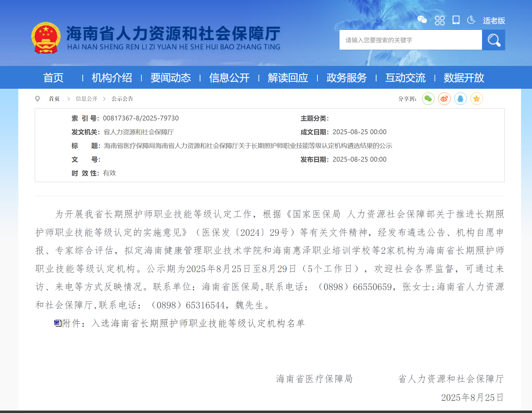This screenshot has height=413, width=532.
Task: Share to QZone via yellow star icon
Action: [477, 99]
